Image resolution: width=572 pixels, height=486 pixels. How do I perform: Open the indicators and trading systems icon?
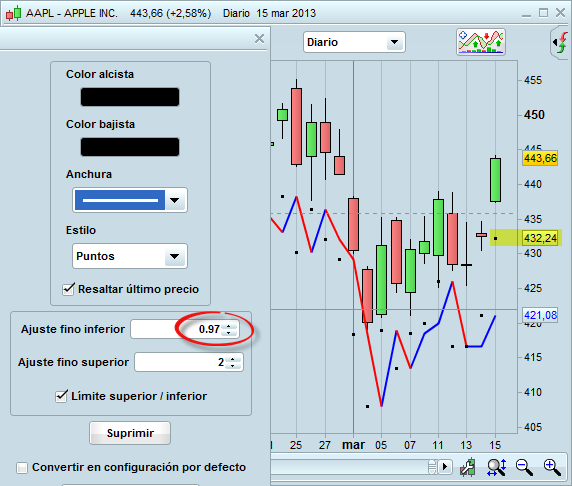coord(481,42)
